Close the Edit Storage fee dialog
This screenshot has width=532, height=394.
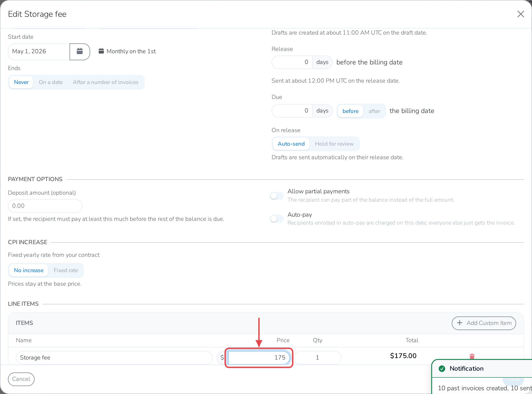click(x=521, y=14)
